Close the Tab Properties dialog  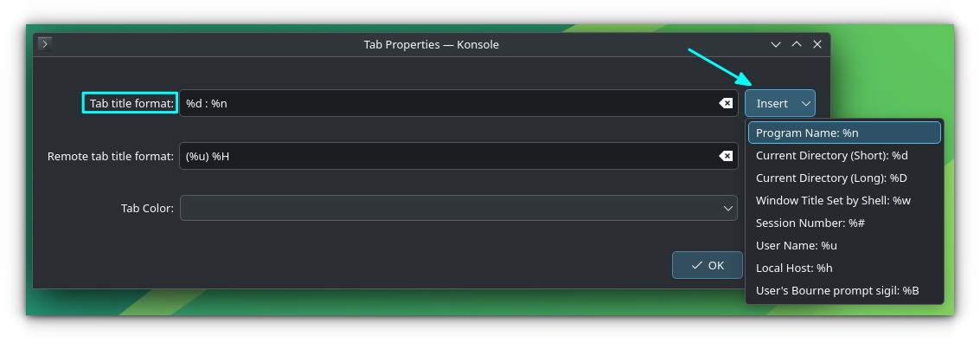click(x=817, y=44)
